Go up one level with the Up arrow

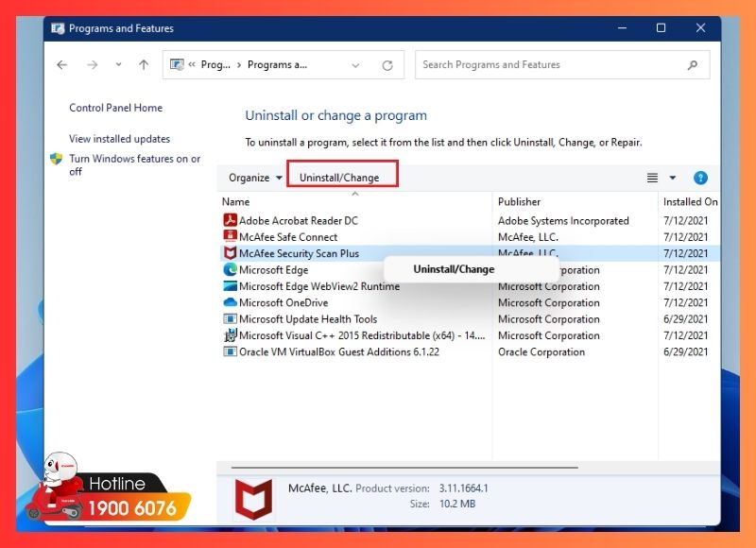(144, 64)
